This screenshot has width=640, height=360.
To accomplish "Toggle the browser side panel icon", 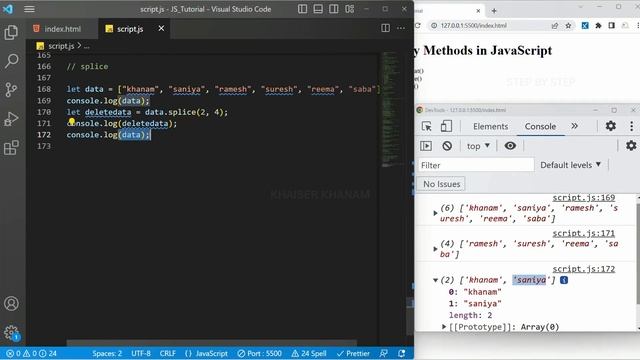I will (x=611, y=25).
